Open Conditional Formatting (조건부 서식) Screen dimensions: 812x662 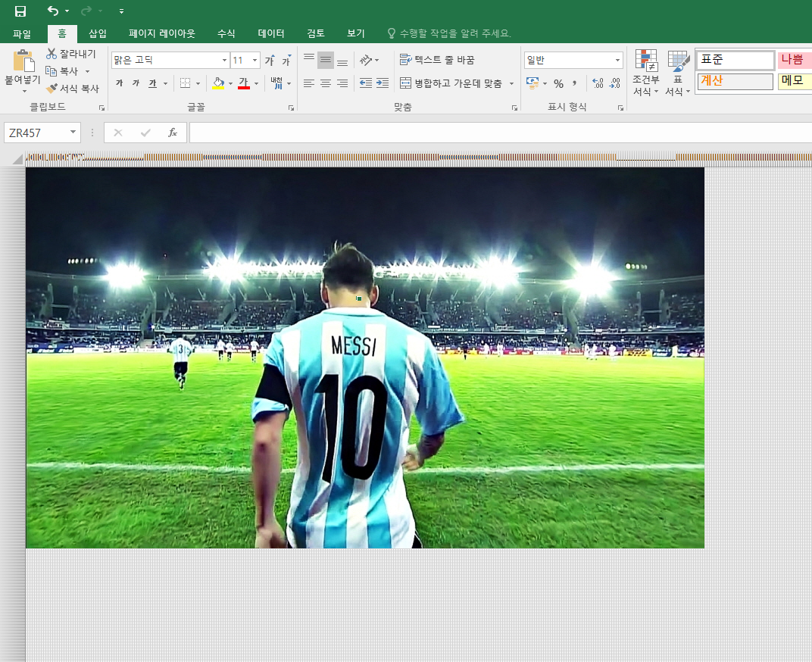[646, 73]
